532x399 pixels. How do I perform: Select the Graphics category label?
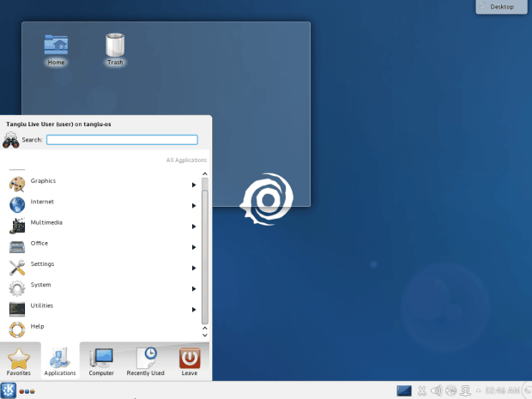[x=43, y=181]
